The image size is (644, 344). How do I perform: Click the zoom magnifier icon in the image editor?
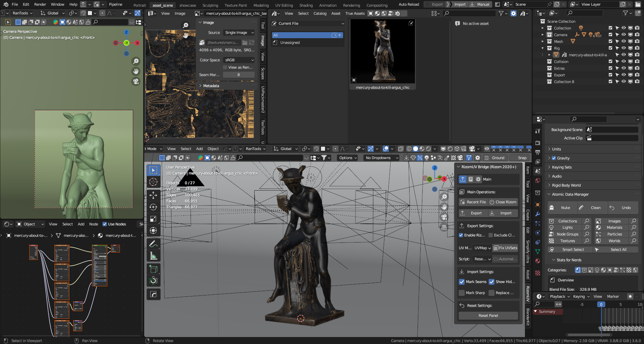point(185,25)
